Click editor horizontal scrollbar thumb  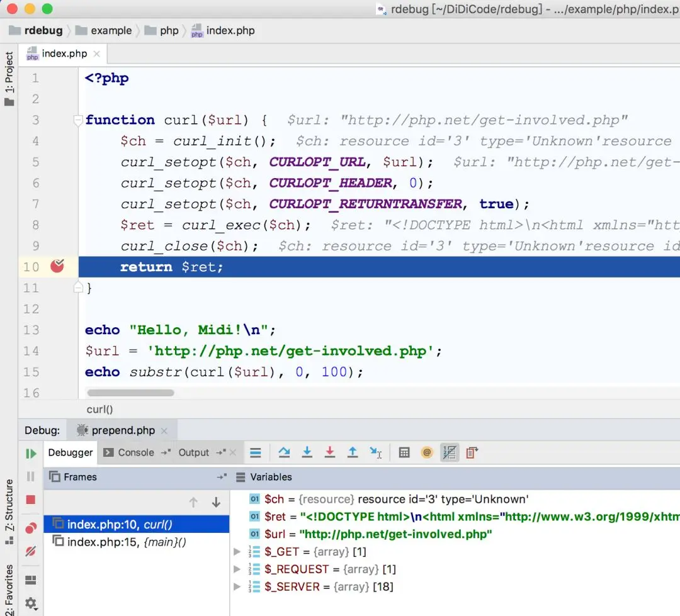coord(130,393)
